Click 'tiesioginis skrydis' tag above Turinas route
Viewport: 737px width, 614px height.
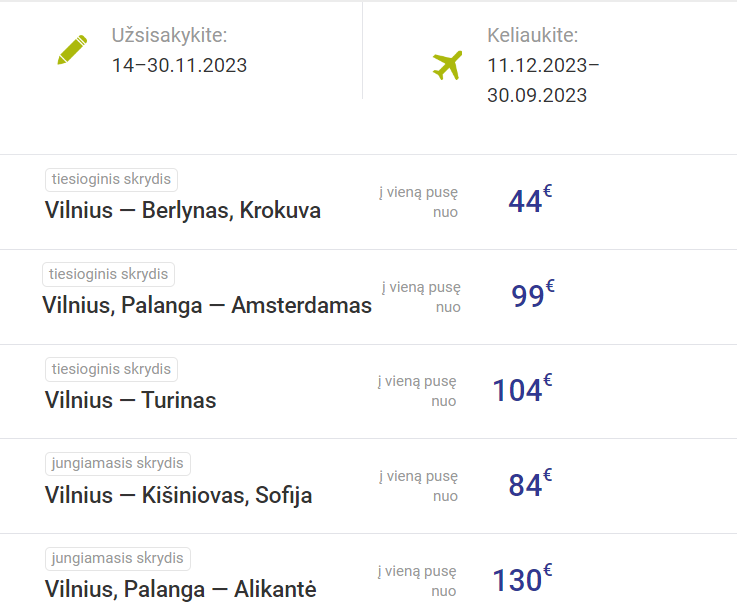(x=111, y=369)
